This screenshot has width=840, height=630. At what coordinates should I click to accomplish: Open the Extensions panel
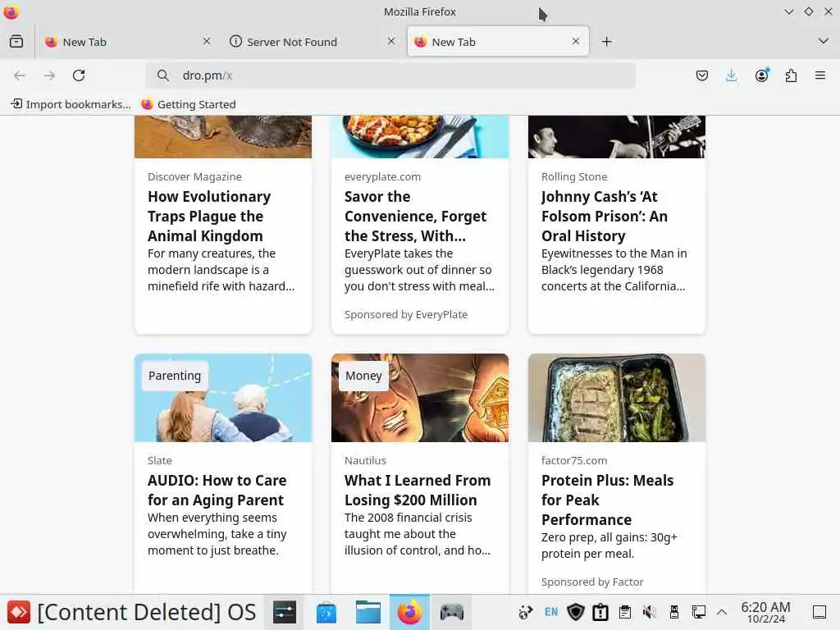791,75
